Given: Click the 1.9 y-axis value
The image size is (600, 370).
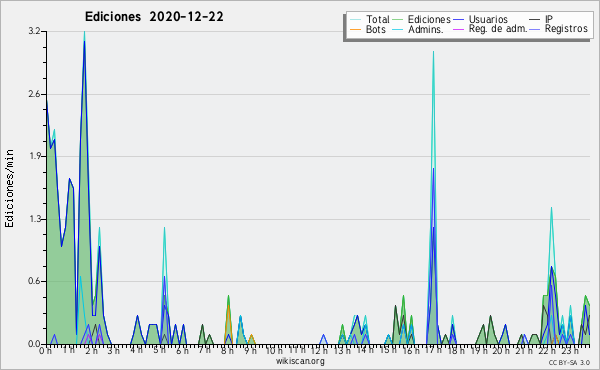Looking at the screenshot, I should point(34,156).
